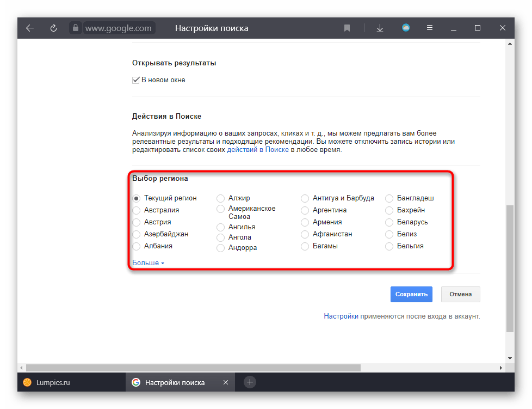Select the Бангладеш radio button
This screenshot has width=532, height=409.
click(389, 198)
